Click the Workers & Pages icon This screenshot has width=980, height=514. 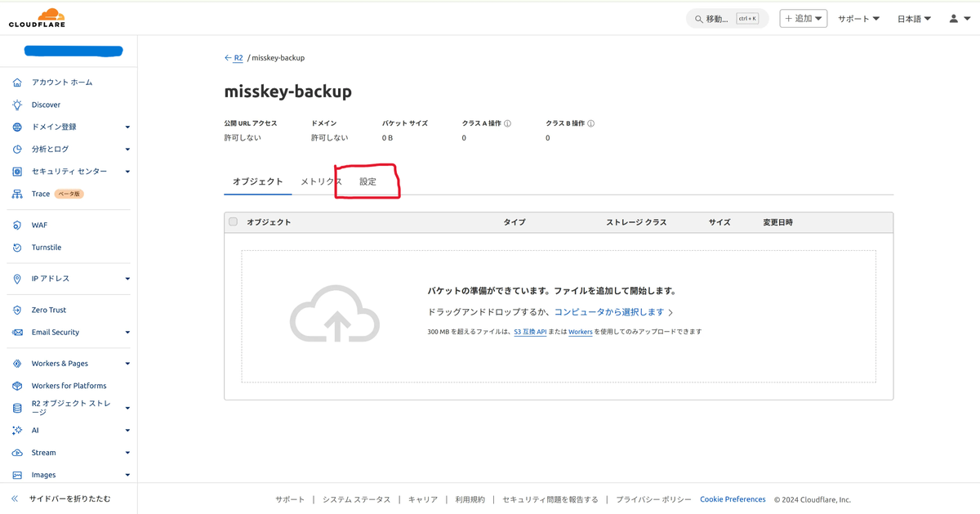[x=17, y=364]
